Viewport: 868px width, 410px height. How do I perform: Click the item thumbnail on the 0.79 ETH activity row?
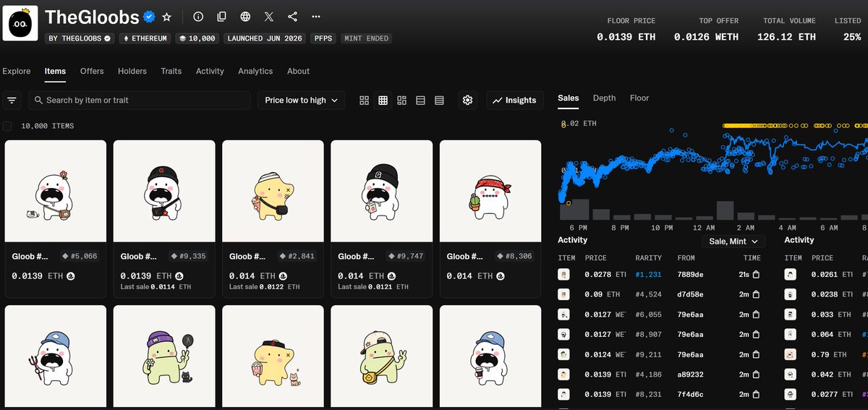pyautogui.click(x=791, y=355)
